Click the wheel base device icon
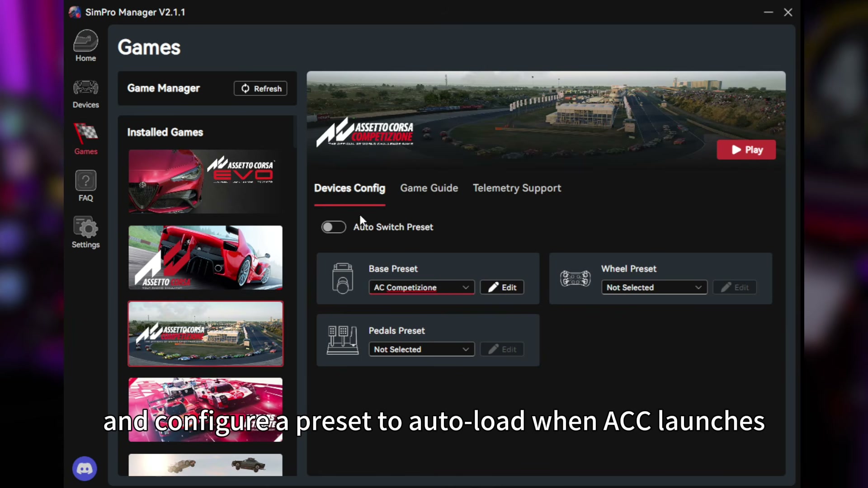Screen dimensions: 868x488 pos(342,278)
